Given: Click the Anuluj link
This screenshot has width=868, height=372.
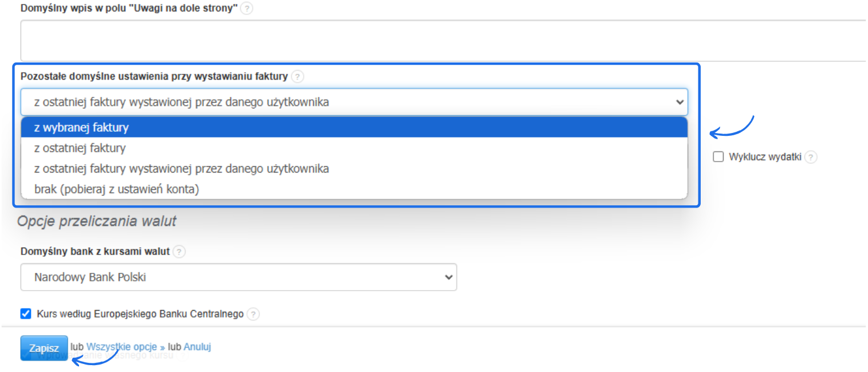Looking at the screenshot, I should pyautogui.click(x=198, y=347).
